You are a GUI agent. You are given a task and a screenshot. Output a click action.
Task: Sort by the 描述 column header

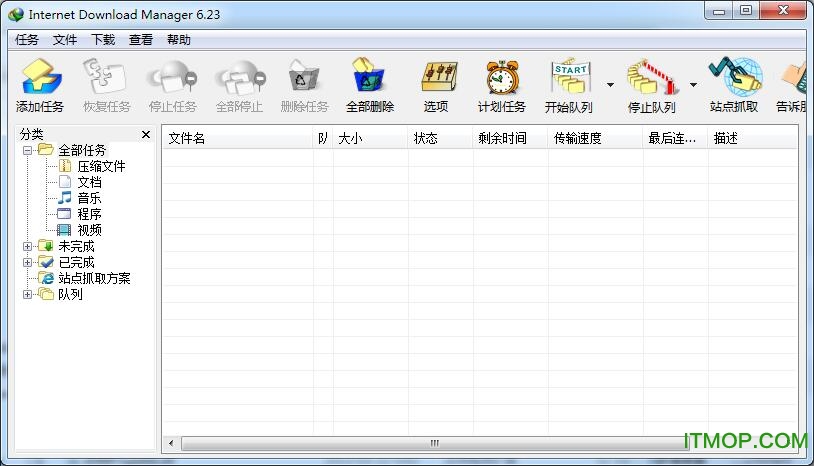(752, 139)
